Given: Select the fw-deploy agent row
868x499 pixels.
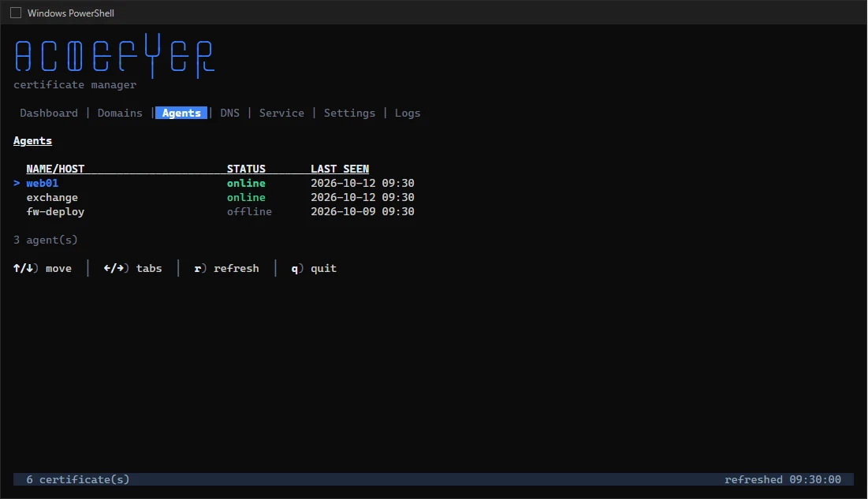Looking at the screenshot, I should click(x=214, y=211).
